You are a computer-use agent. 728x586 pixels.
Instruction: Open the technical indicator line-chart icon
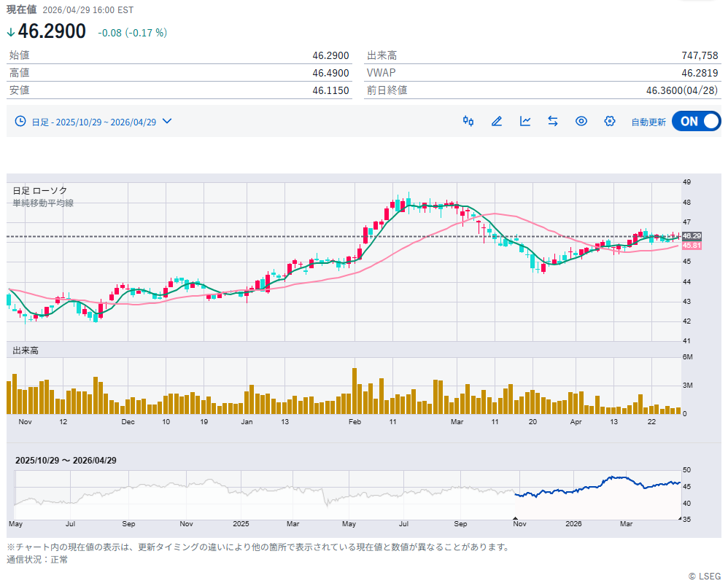[525, 121]
